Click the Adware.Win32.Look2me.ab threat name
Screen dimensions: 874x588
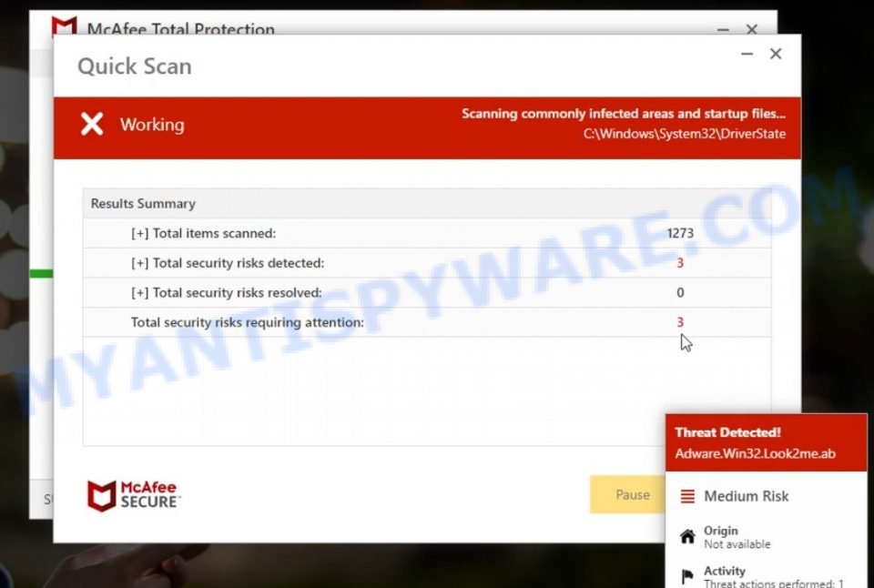coord(756,453)
